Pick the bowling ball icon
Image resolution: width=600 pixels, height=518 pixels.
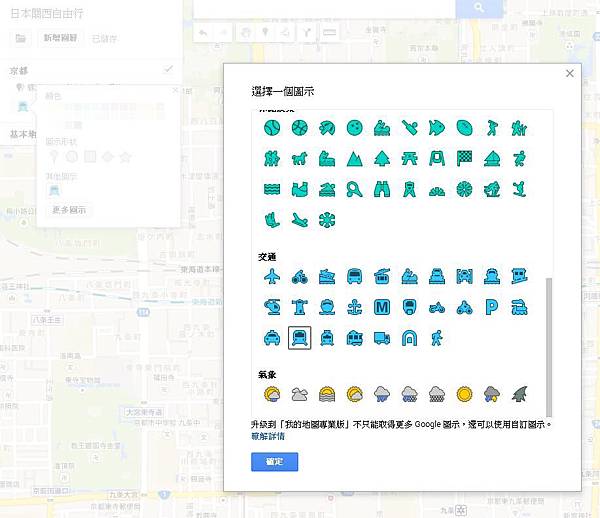tap(355, 128)
